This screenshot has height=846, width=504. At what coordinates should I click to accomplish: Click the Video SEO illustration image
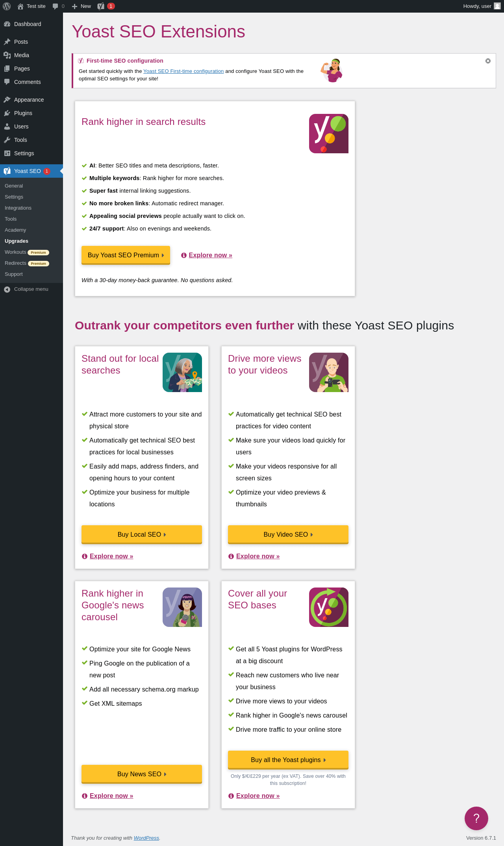coord(329,372)
